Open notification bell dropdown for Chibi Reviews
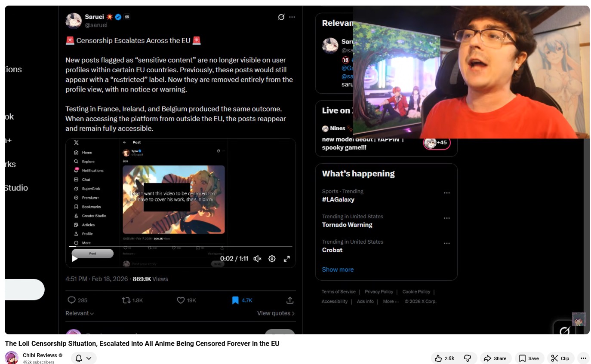591x364 pixels. 83,358
